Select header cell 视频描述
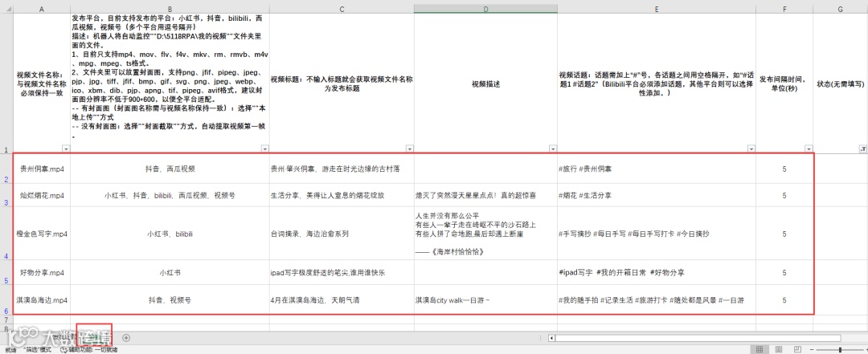The image size is (868, 354). (485, 83)
